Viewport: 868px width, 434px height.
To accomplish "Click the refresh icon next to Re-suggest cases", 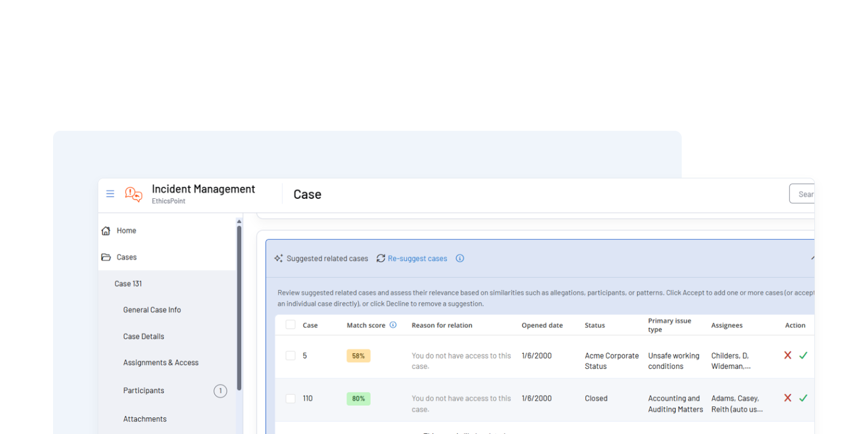I will [381, 259].
